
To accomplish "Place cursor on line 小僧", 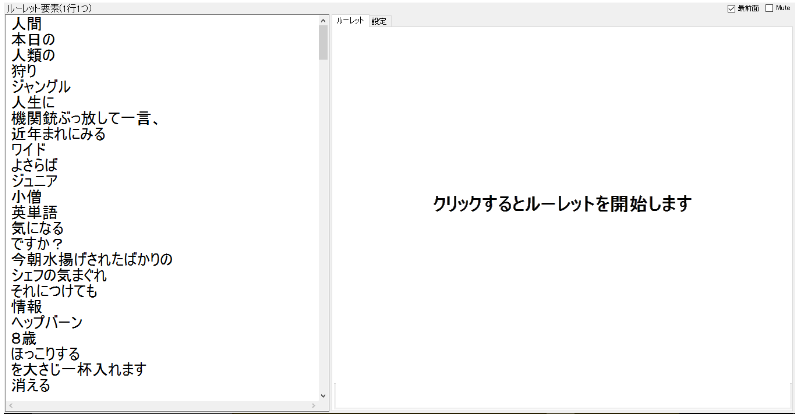I will tap(27, 197).
